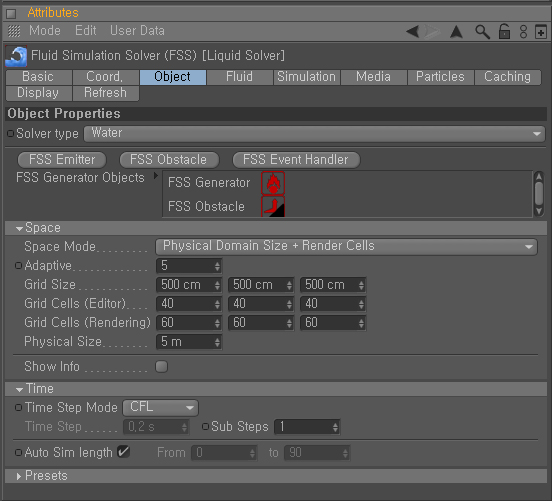Screen dimensions: 552x501
Task: Toggle the lock icon in Attributes header
Action: (x=504, y=31)
